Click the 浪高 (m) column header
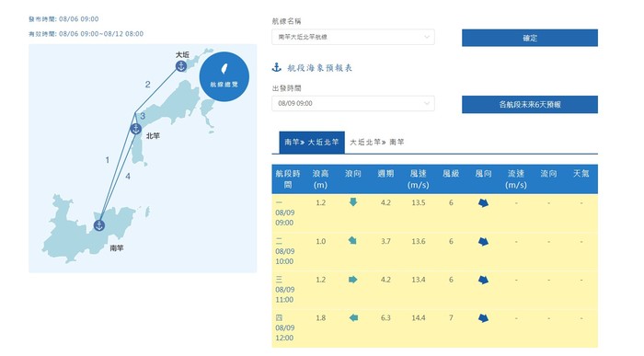644x356 pixels. [320, 179]
